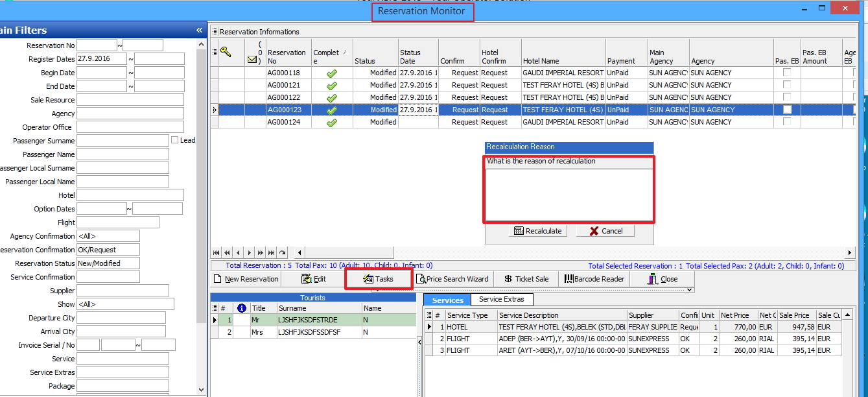The width and height of the screenshot is (868, 397).
Task: Click the horizontal scrollbar under reservations grid
Action: [570, 253]
